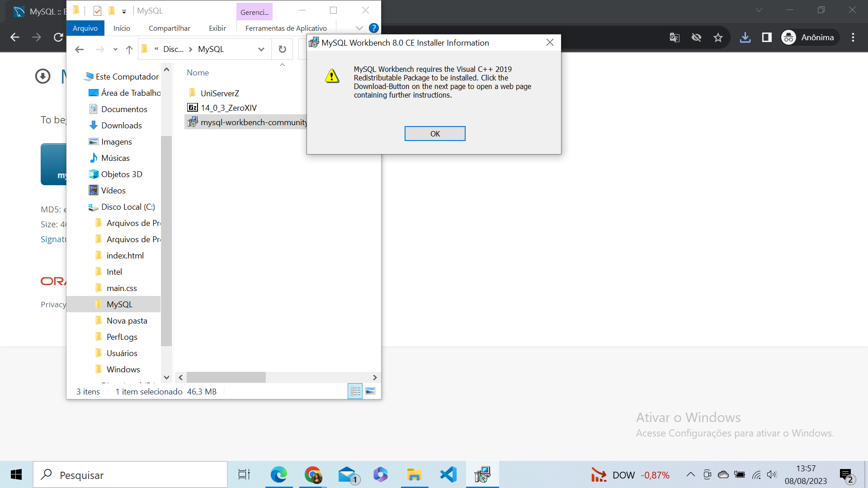Switch to the Início ribbon tab
The width and height of the screenshot is (868, 488).
122,28
